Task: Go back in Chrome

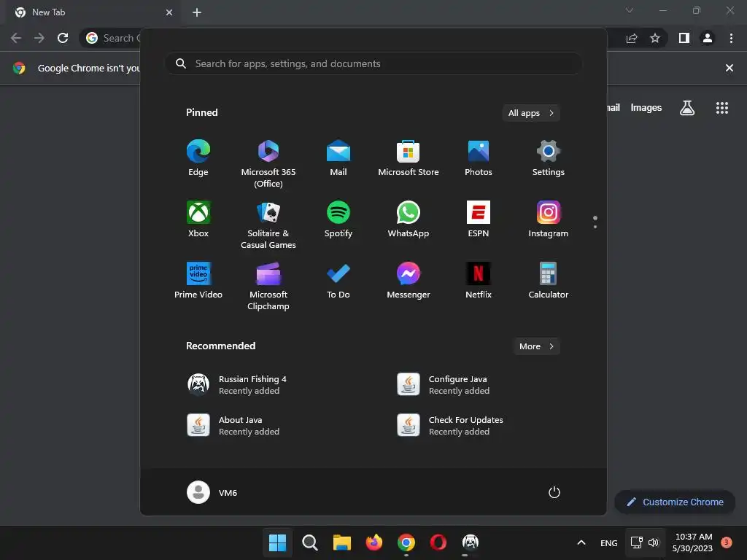Action: pos(16,38)
